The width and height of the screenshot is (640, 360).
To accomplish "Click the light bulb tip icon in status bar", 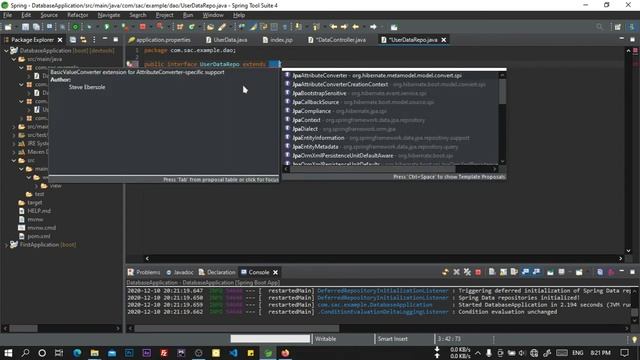I will pos(634,339).
